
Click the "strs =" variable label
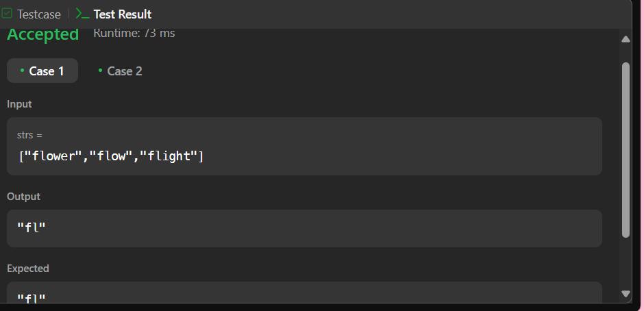click(x=29, y=135)
